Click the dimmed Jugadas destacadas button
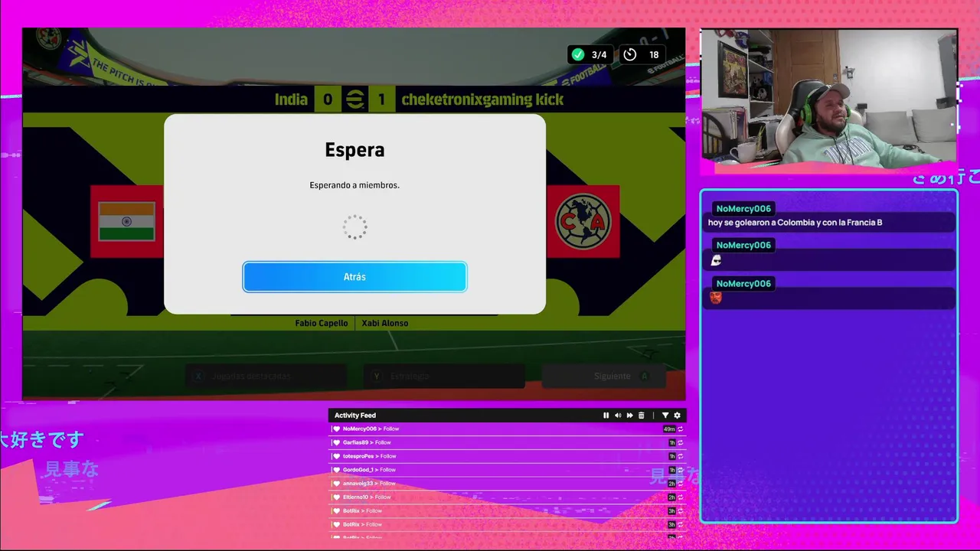The image size is (980, 551). pyautogui.click(x=265, y=376)
